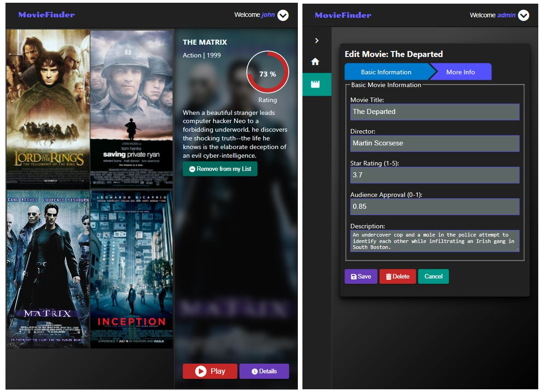Select the film strip icon in the sidebar
The width and height of the screenshot is (541, 392).
[317, 84]
